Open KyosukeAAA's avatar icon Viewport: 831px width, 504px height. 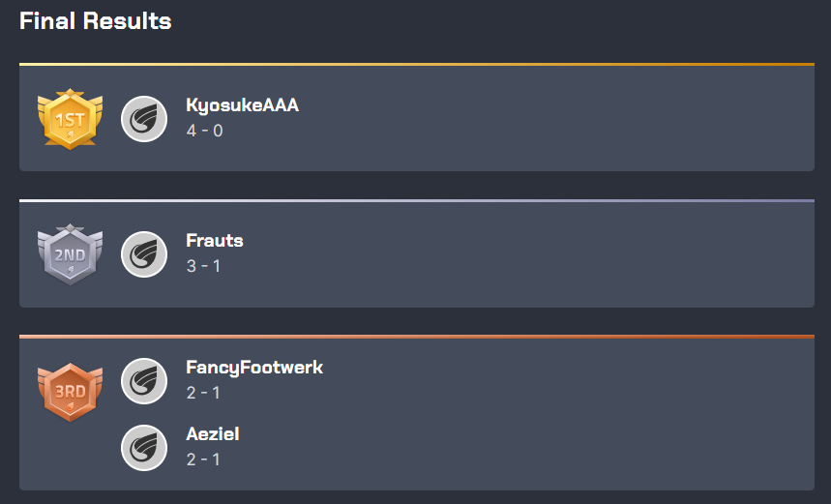click(x=144, y=119)
